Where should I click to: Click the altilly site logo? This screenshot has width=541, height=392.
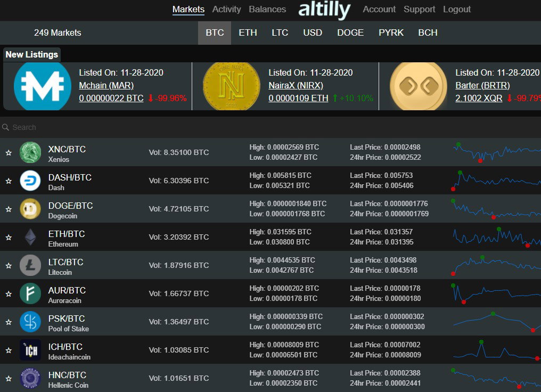(x=324, y=10)
